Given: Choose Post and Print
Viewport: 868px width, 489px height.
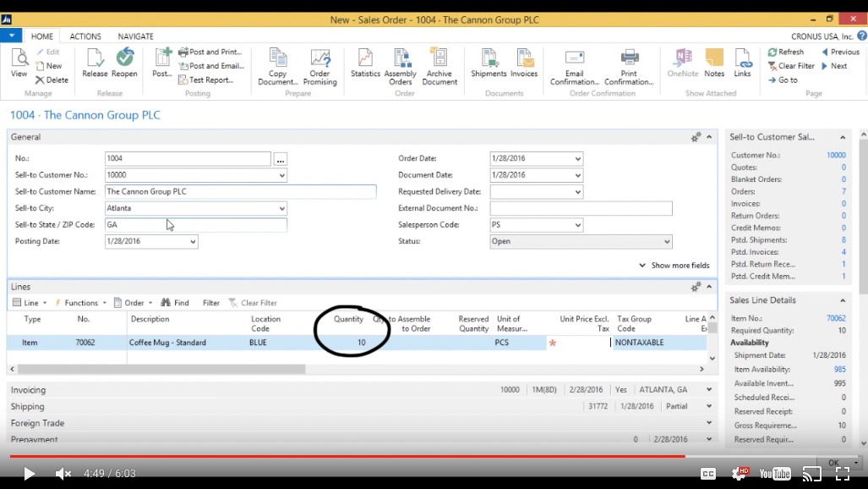Looking at the screenshot, I should tap(210, 52).
